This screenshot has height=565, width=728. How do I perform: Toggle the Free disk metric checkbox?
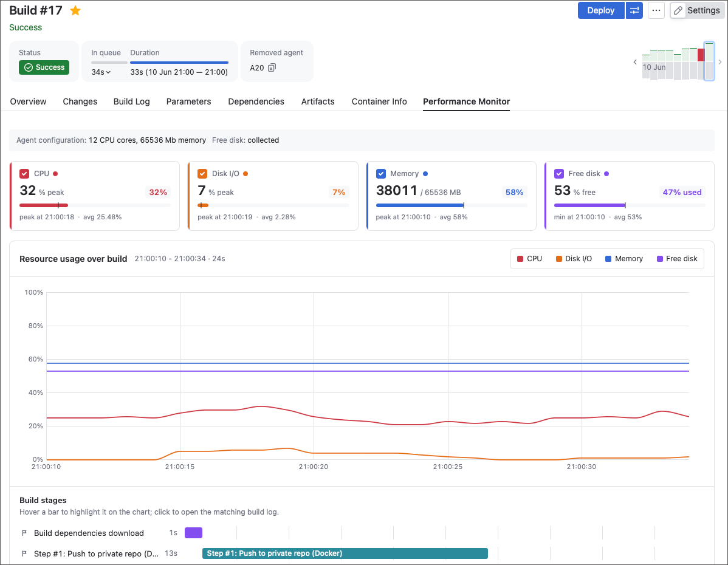click(x=559, y=174)
